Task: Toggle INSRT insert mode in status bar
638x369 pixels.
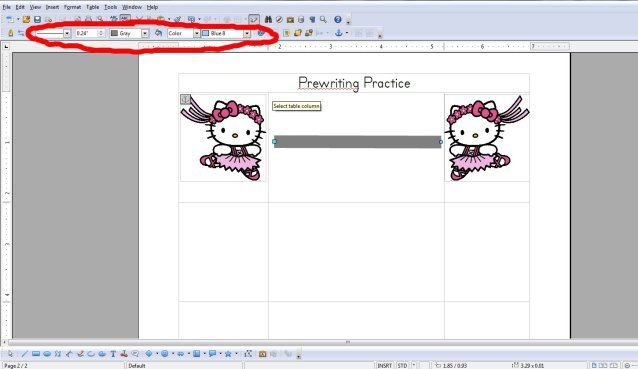Action: point(385,365)
